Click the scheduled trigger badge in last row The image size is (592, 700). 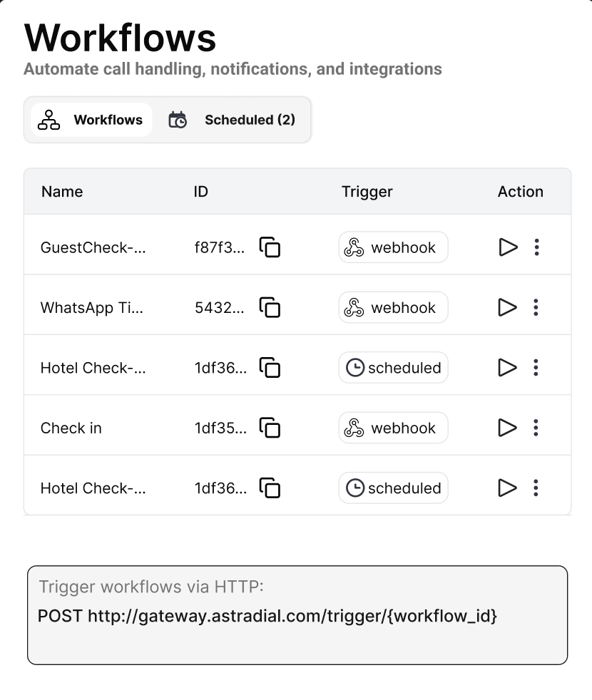(393, 488)
